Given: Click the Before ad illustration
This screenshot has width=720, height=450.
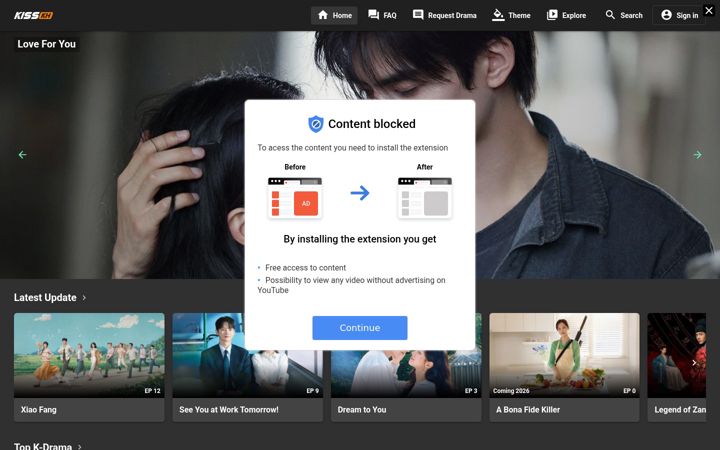Looking at the screenshot, I should [295, 197].
